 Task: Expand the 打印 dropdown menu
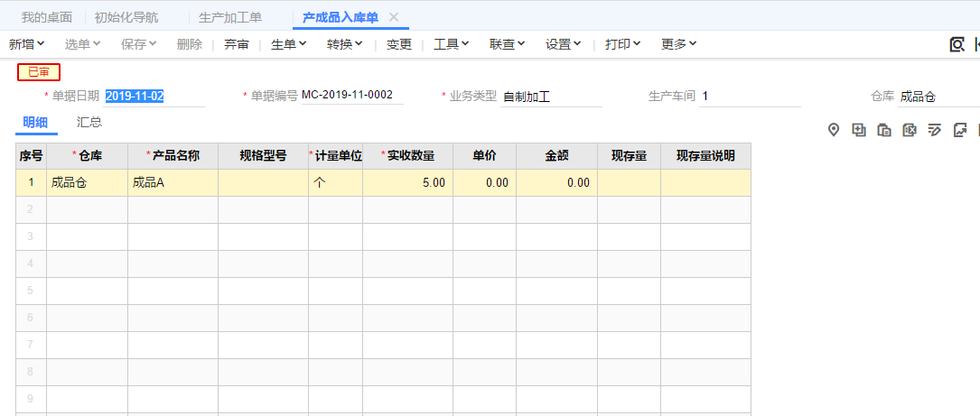tap(622, 44)
